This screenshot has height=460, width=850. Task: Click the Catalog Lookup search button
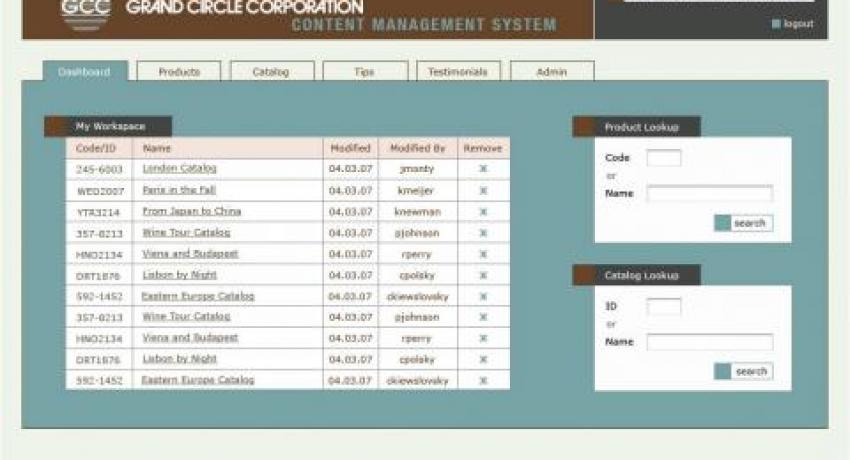pyautogui.click(x=744, y=371)
